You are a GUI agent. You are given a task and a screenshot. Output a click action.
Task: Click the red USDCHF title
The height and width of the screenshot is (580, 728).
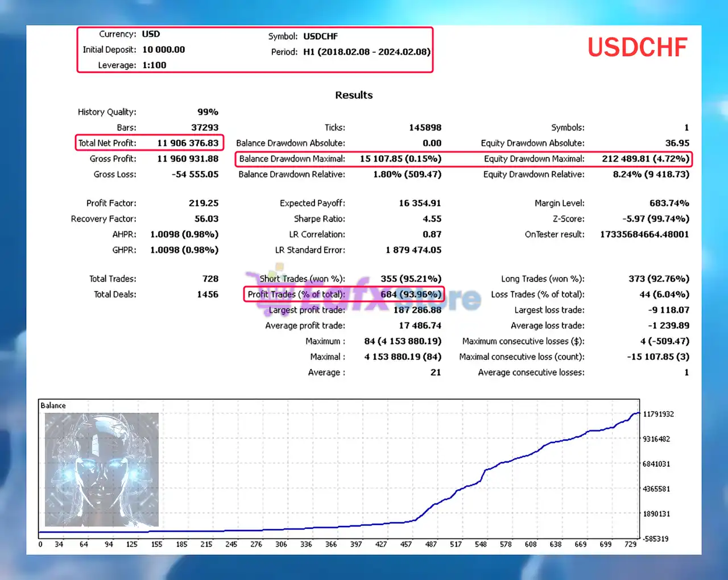(x=638, y=47)
